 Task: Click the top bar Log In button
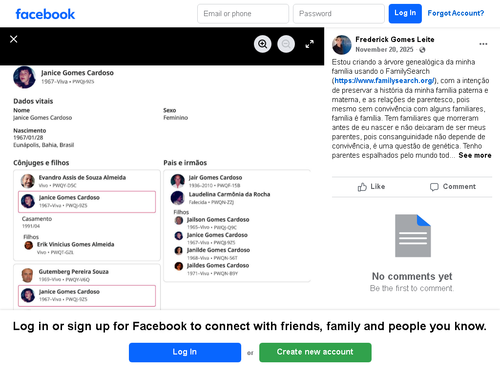(405, 14)
